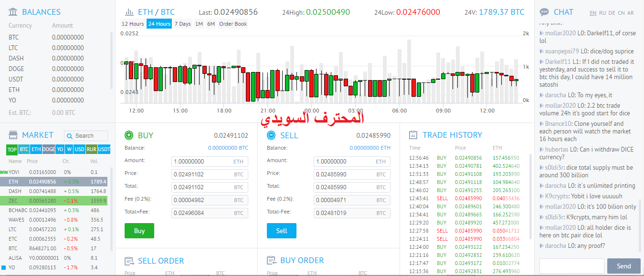Open the YOVI market row
The height and width of the screenshot is (276, 644).
(x=54, y=172)
